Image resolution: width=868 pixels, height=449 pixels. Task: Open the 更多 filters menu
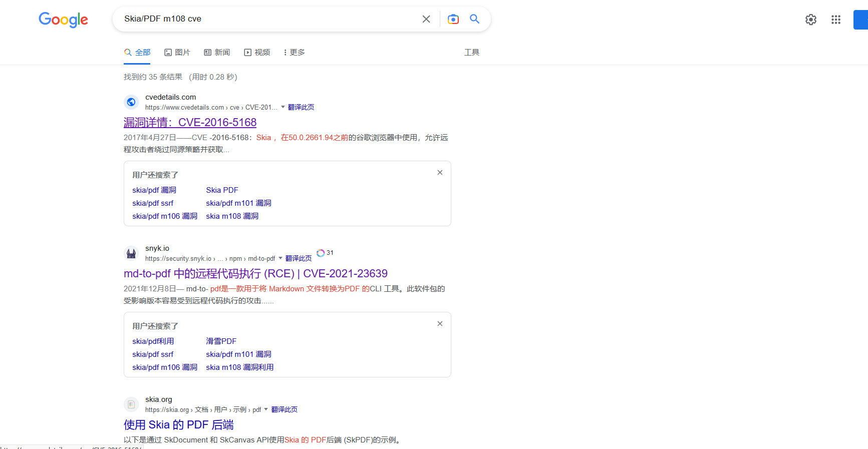coord(294,53)
